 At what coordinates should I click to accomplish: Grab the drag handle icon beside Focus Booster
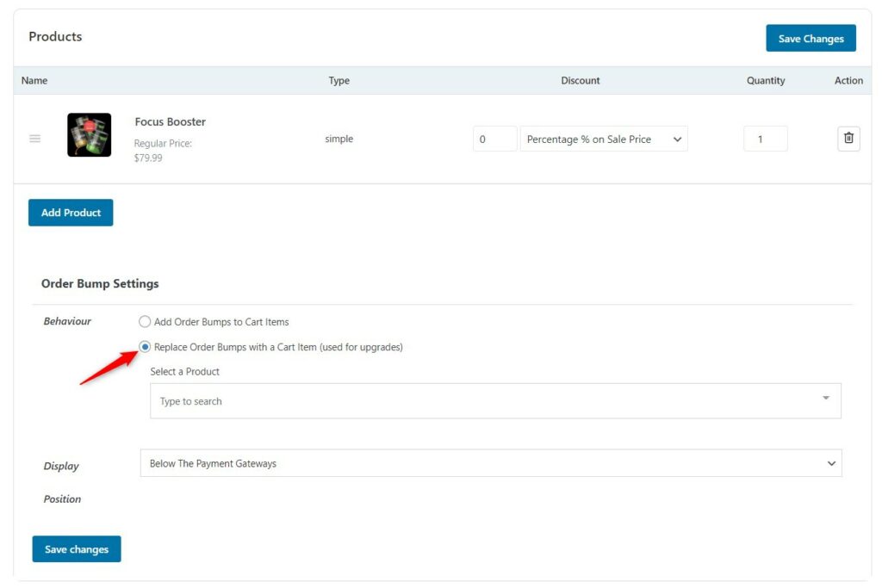click(34, 139)
